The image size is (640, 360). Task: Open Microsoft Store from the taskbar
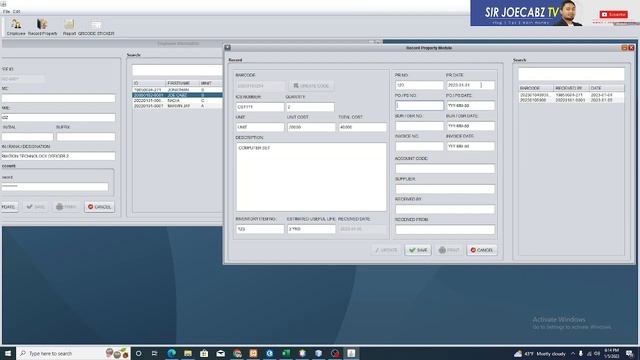point(204,353)
